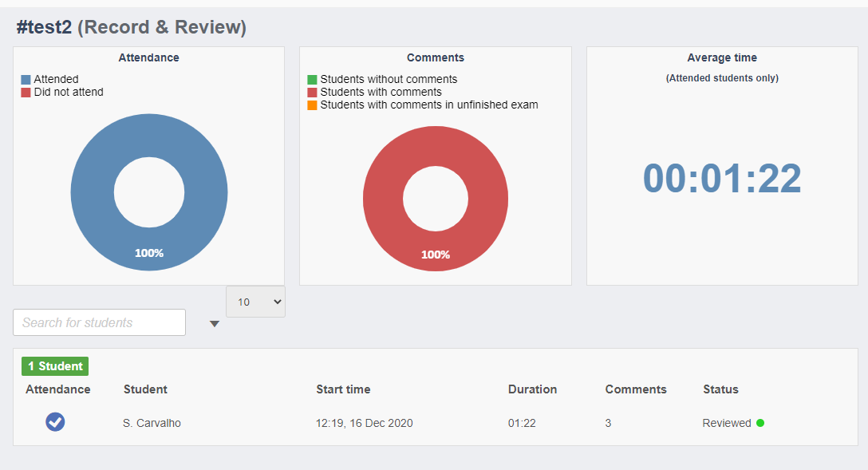This screenshot has height=470, width=868.
Task: Open the rows-per-page dropdown showing 10
Action: coord(256,302)
